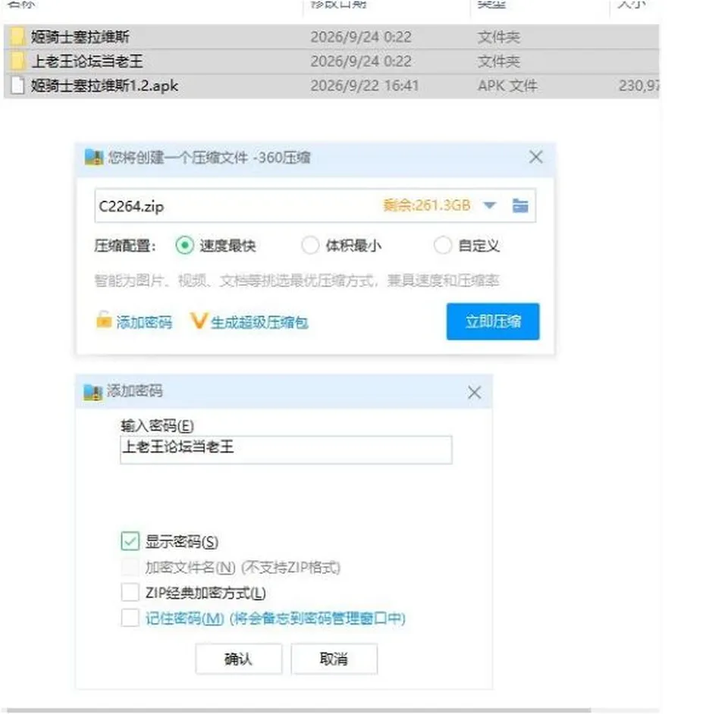Check the 记住密码(M) checkbox
This screenshot has height=714, width=728.
(130, 618)
